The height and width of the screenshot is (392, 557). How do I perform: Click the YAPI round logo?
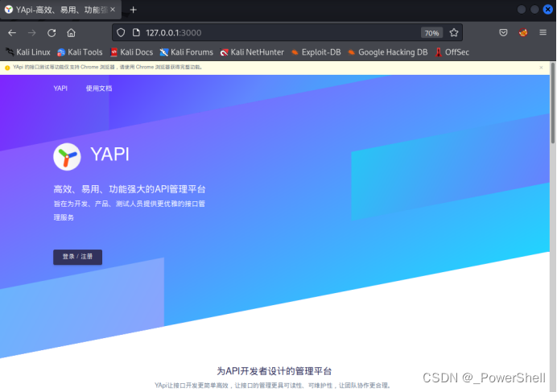point(67,157)
